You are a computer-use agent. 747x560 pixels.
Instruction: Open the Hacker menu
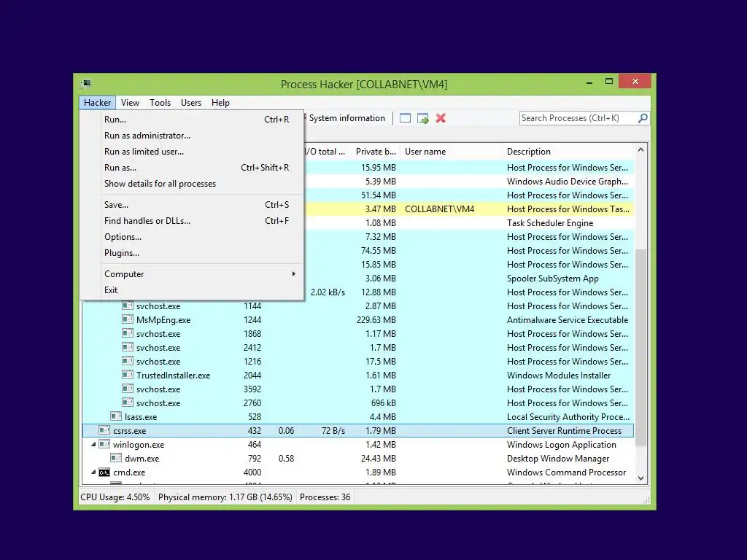pyautogui.click(x=97, y=102)
